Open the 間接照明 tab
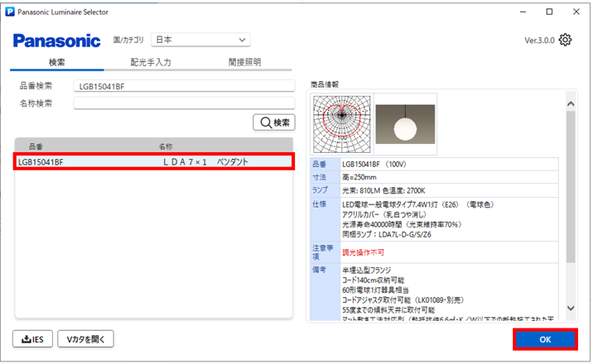Viewport: 593px width, 364px height. point(245,63)
